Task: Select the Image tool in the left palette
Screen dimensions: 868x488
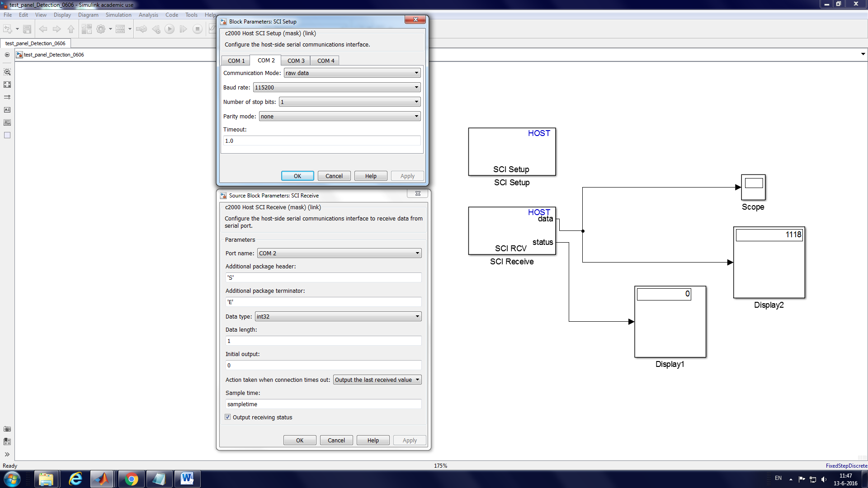Action: tap(7, 123)
